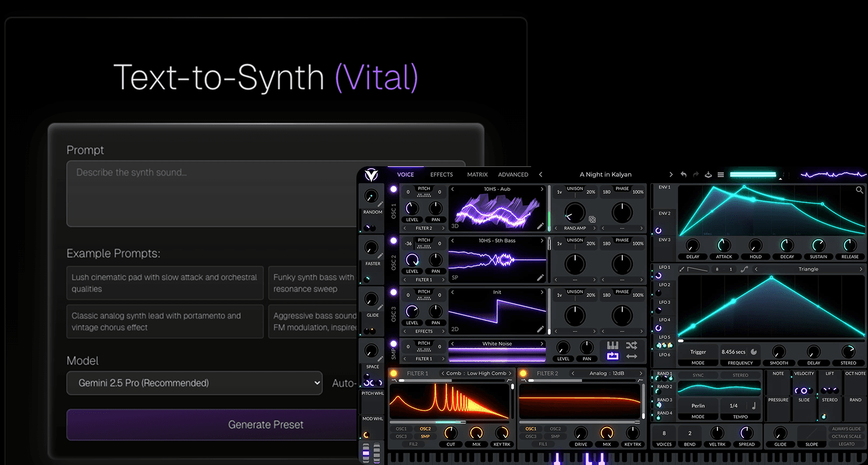868x465 pixels.
Task: Click the envelope magnifier zoom icon
Action: click(x=859, y=190)
